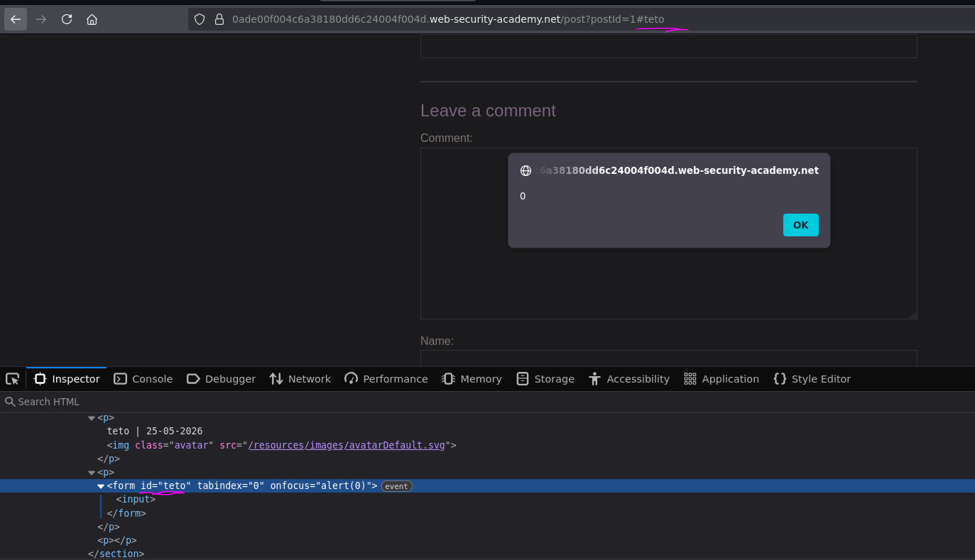
Task: Dismiss the alert with OK
Action: coord(800,225)
